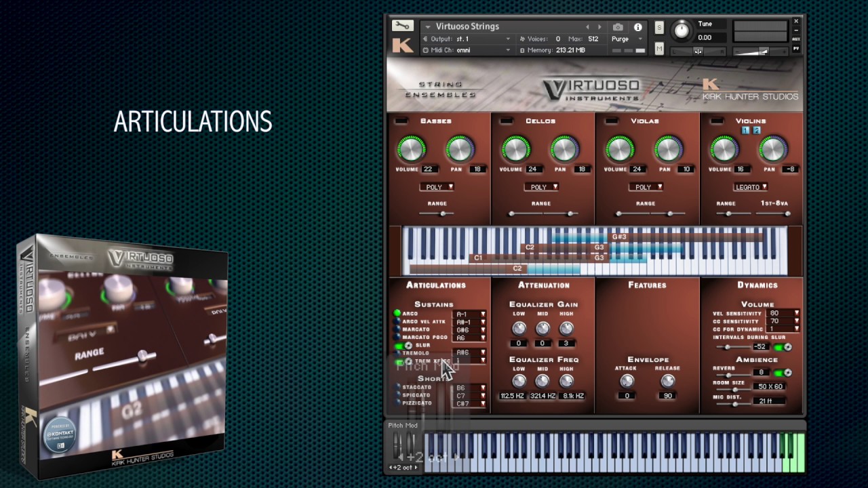Select the Marcato articulation radio button

(x=397, y=329)
